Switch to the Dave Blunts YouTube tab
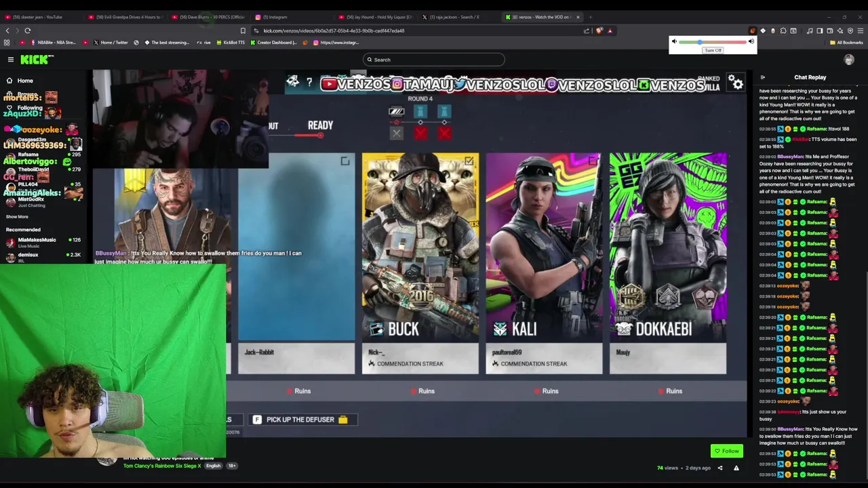868x488 pixels. coord(209,17)
